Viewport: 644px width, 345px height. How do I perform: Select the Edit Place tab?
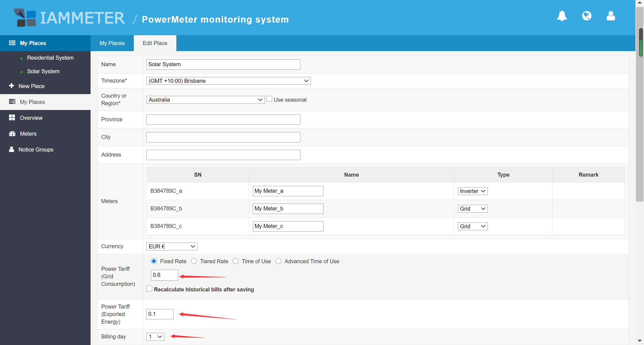pyautogui.click(x=155, y=43)
